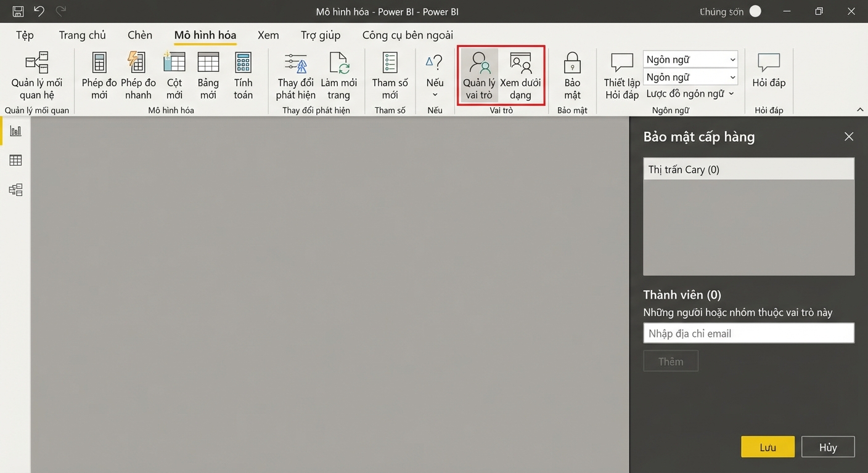Click the Thành viên (0) heading
This screenshot has width=868, height=473.
(682, 294)
